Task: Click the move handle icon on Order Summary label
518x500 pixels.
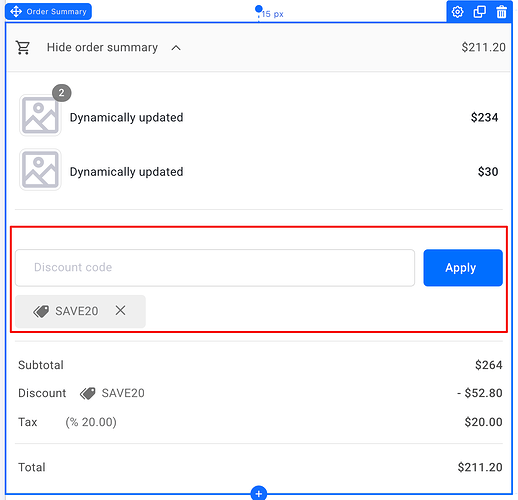Action: coord(16,12)
